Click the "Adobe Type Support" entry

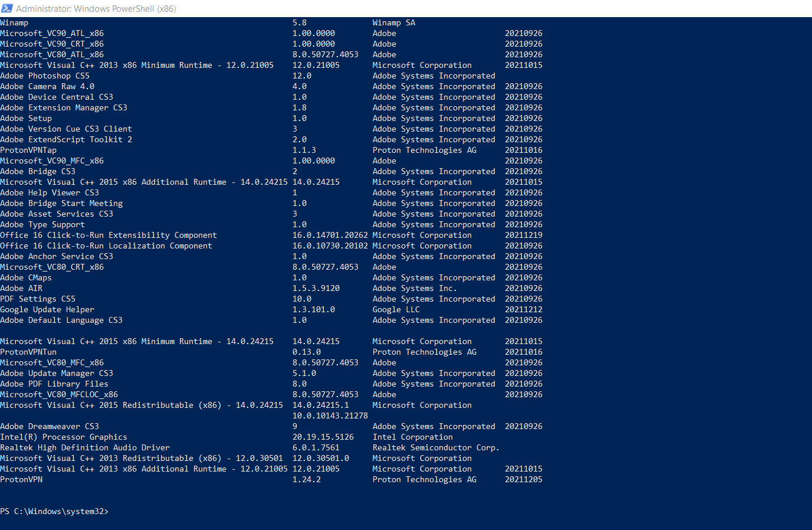(42, 225)
